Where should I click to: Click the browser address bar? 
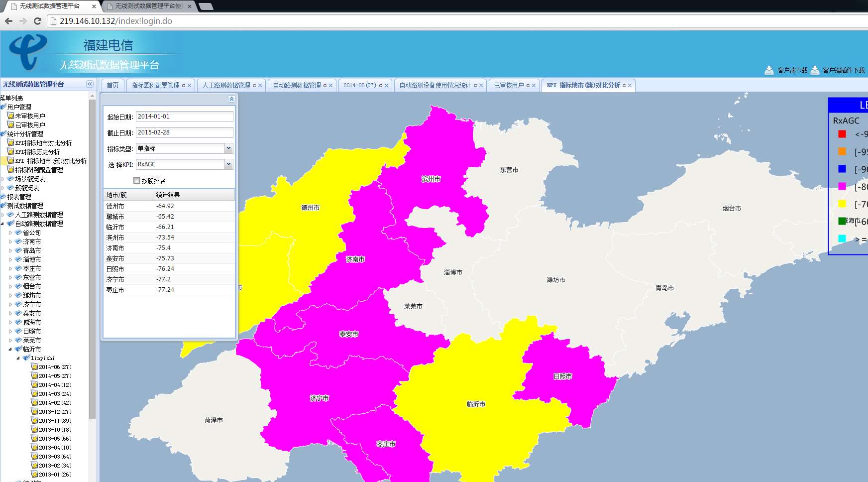coord(457,21)
